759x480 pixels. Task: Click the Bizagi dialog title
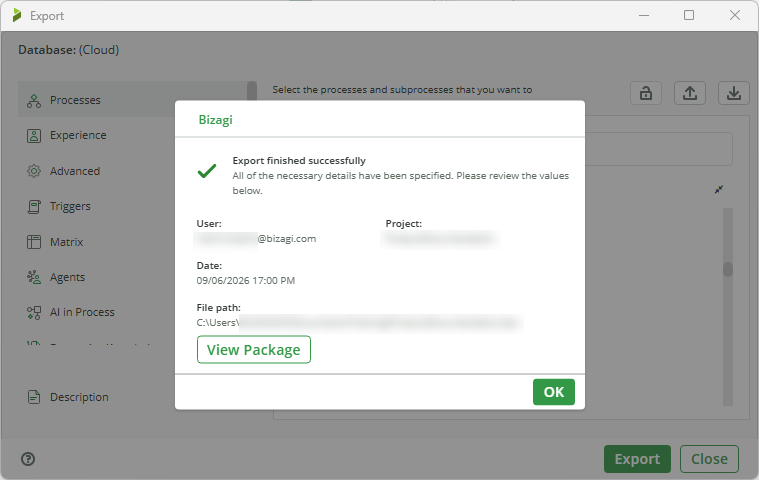tap(215, 120)
